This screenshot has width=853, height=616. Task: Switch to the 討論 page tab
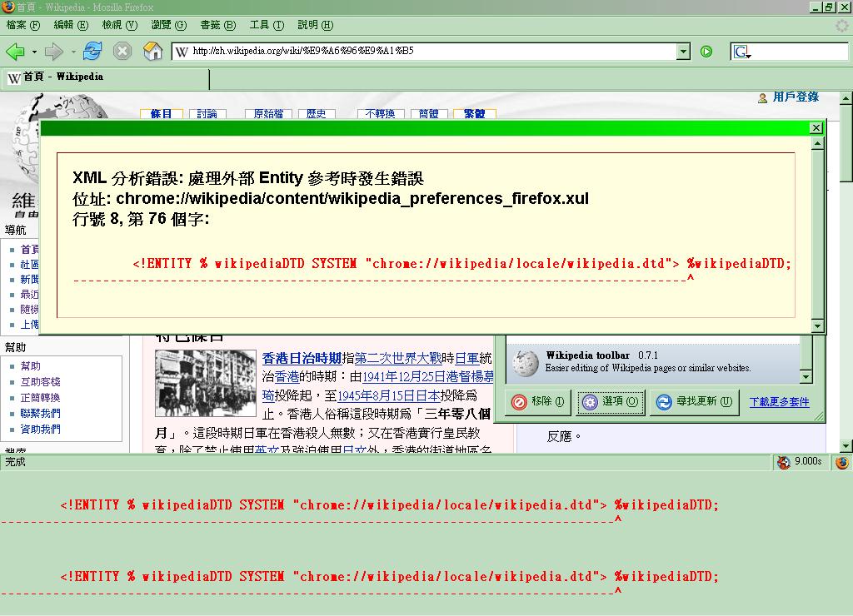(x=207, y=114)
